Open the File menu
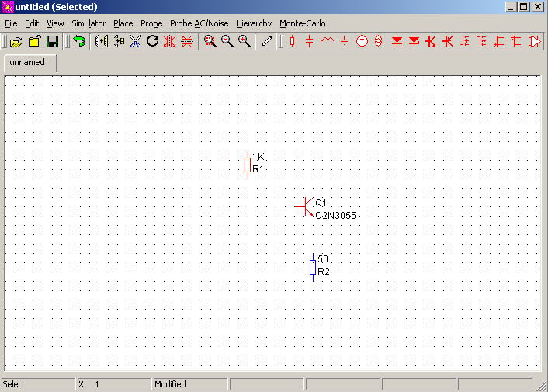The height and width of the screenshot is (392, 548). click(11, 23)
